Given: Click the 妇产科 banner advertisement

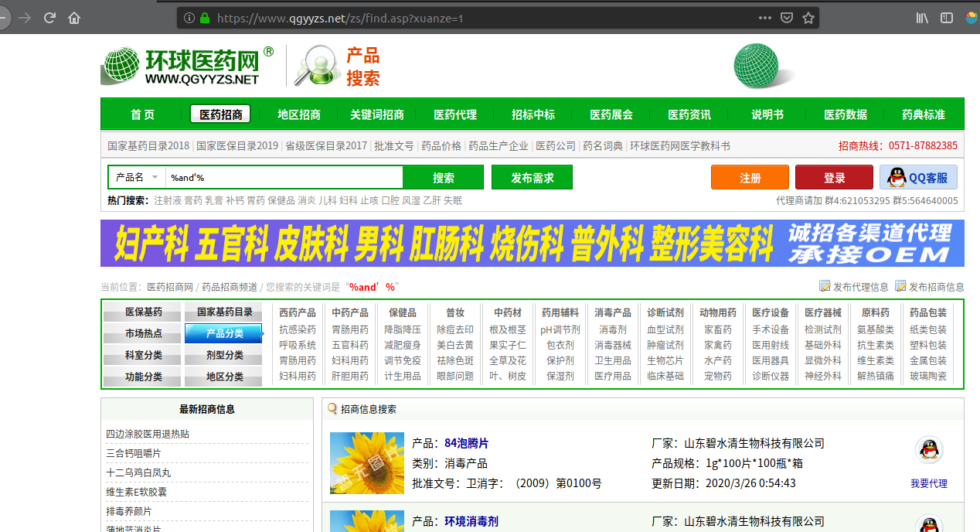Looking at the screenshot, I should 533,244.
